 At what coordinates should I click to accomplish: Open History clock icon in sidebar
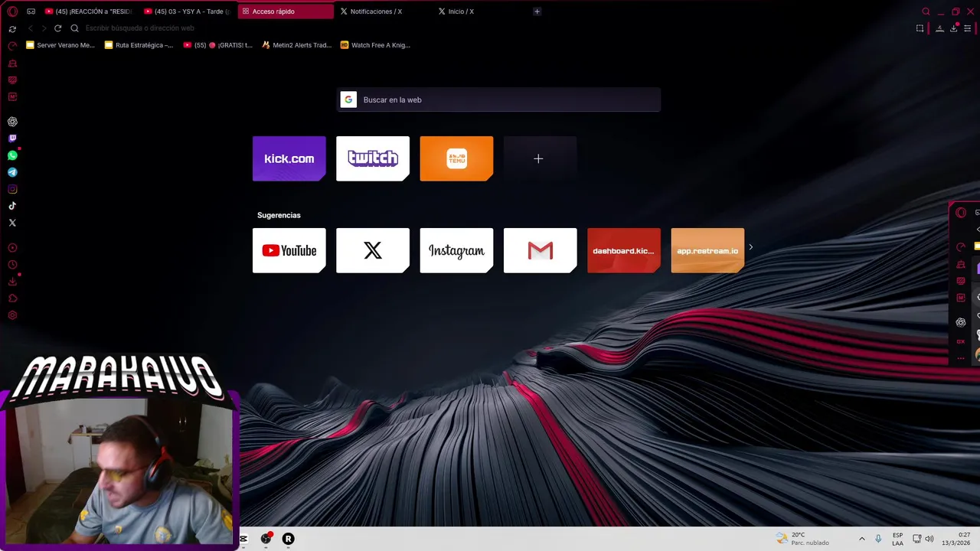coord(12,265)
